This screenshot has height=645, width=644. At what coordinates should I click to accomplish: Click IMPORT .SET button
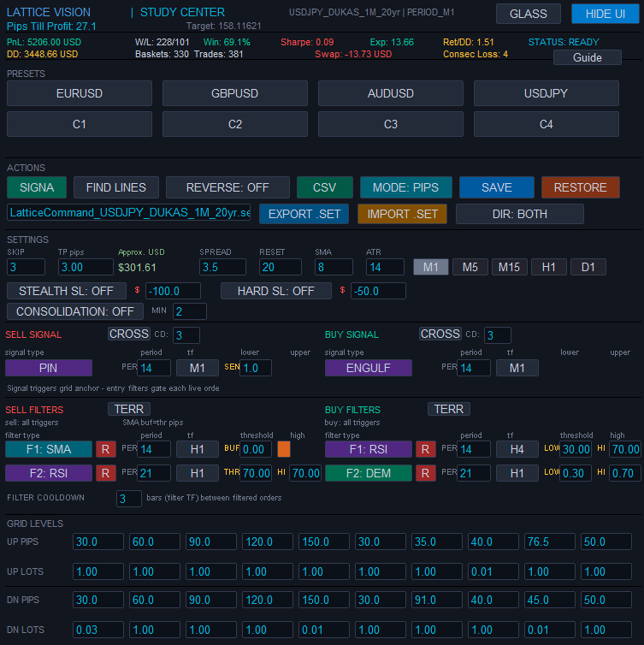[402, 214]
